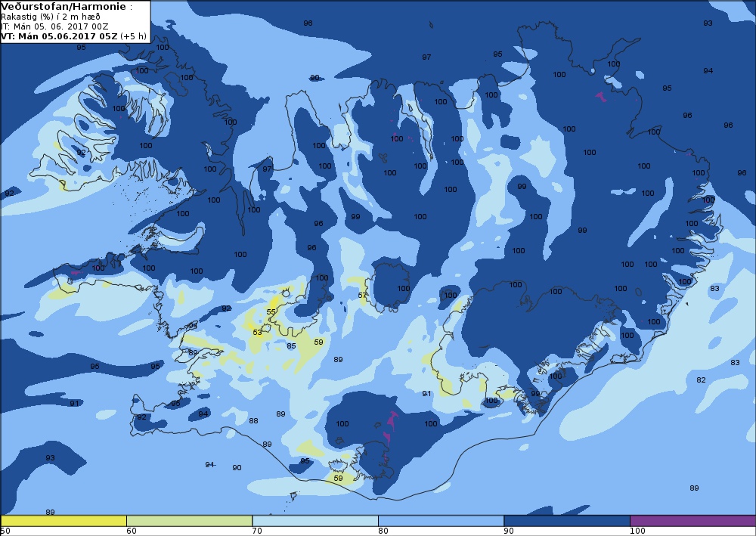Click the legend scale label 50
The height and width of the screenshot is (536, 756).
coord(5,531)
